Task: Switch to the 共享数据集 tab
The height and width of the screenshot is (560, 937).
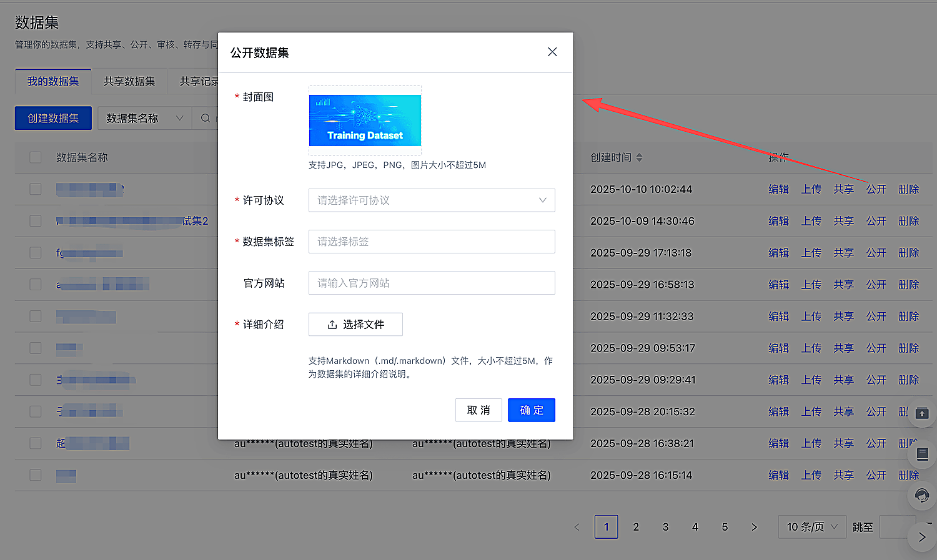Action: [129, 82]
